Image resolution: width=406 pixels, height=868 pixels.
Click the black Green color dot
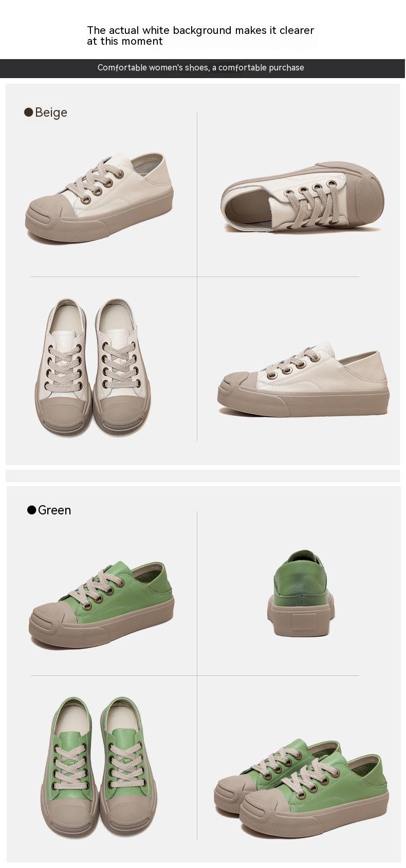pos(32,510)
